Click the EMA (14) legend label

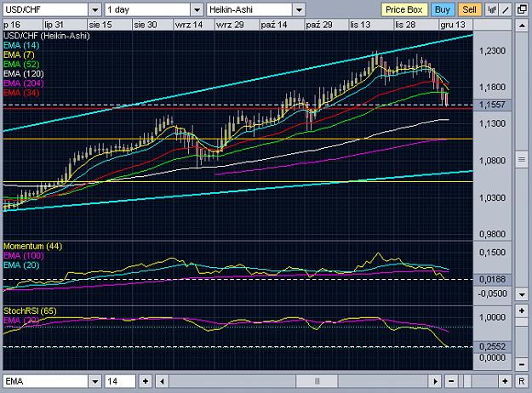[x=21, y=45]
